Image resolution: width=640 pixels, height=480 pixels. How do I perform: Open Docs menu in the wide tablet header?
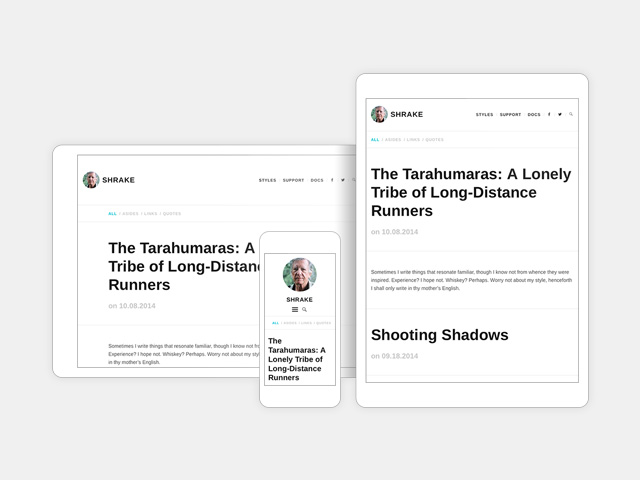pos(317,181)
